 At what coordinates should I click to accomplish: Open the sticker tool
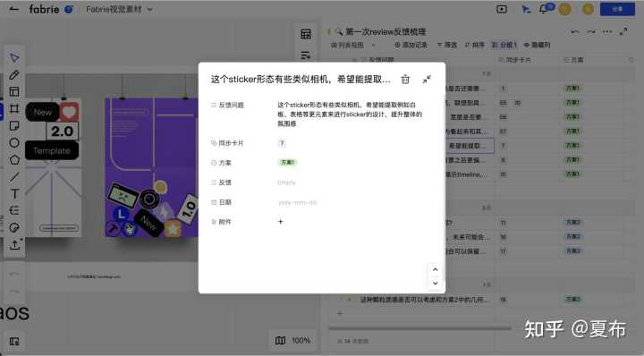14,227
